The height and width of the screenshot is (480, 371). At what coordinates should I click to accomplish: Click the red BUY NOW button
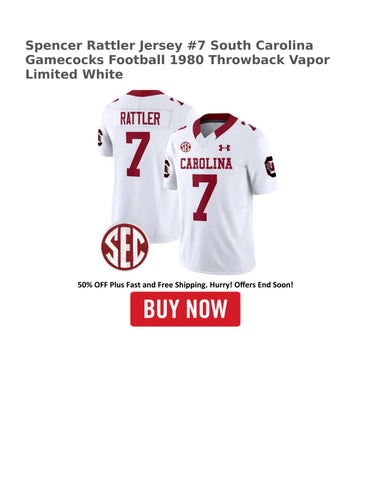click(x=185, y=309)
